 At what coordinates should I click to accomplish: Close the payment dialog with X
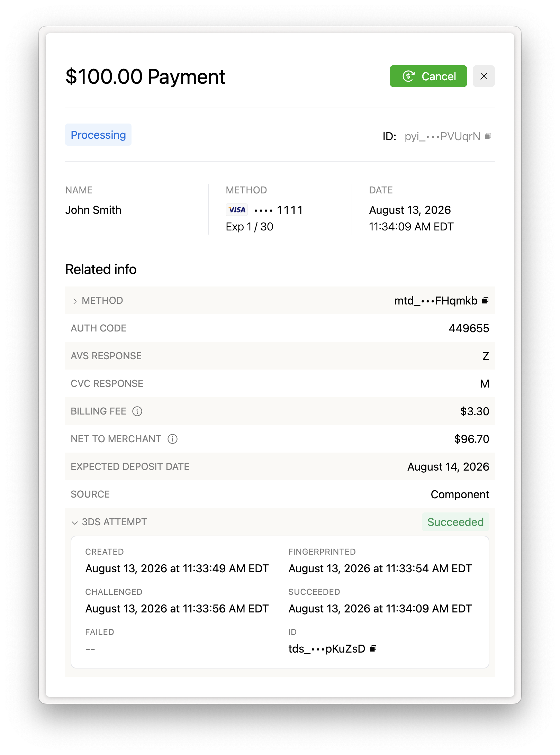[484, 76]
